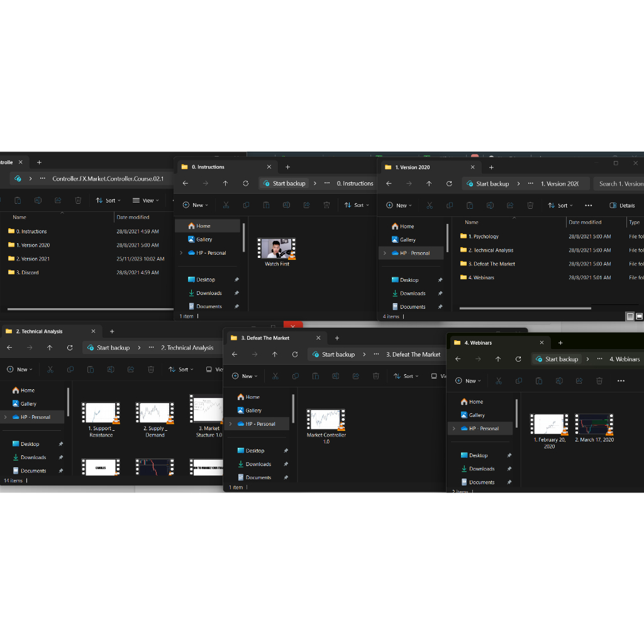Click the delete icon in Webinars toolbar
Screen dimensions: 644x644
tap(599, 381)
